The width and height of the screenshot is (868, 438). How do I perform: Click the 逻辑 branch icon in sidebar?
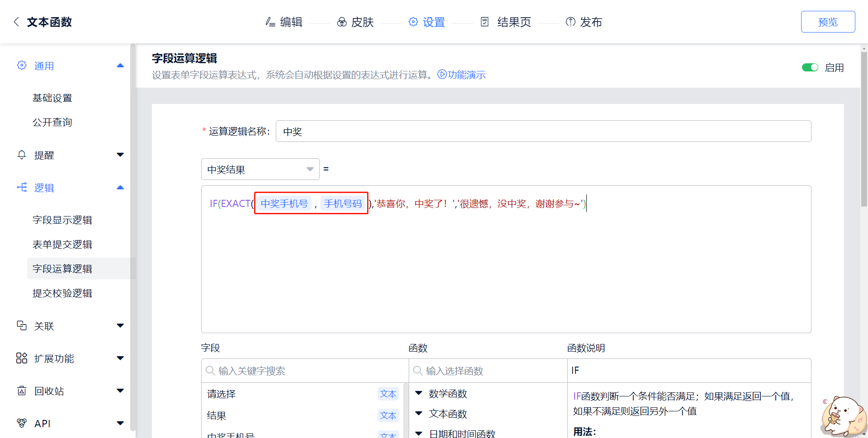pos(22,188)
